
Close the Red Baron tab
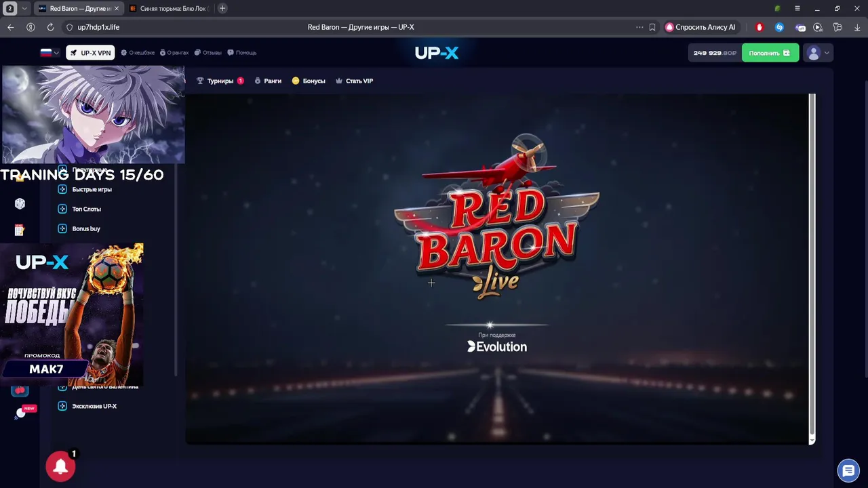pyautogui.click(x=117, y=8)
